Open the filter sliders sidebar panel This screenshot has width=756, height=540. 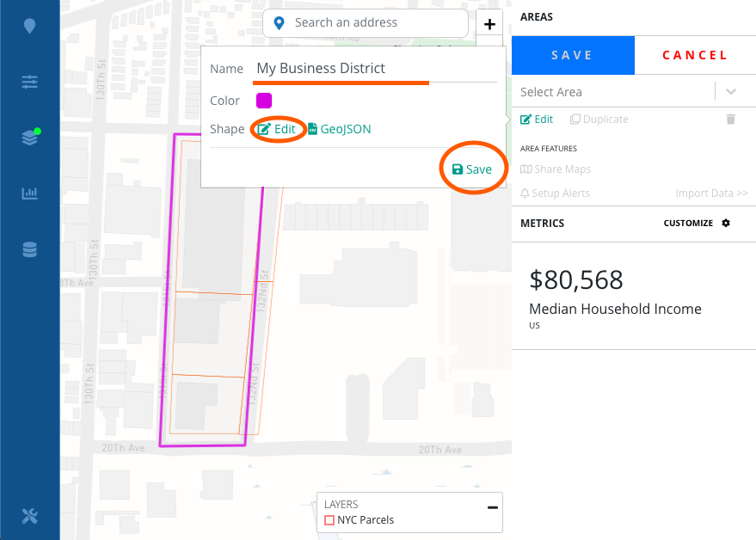29,82
